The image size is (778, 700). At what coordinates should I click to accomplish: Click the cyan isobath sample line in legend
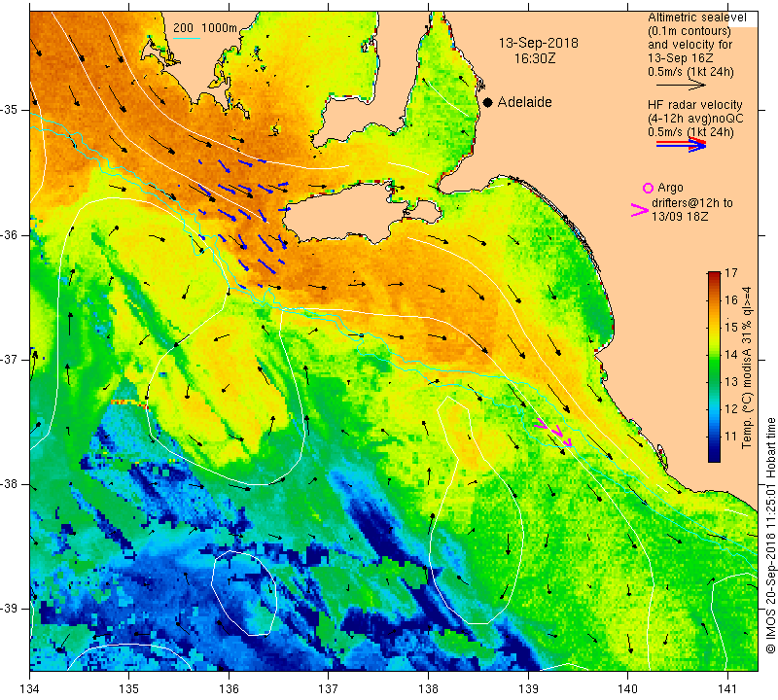187,38
